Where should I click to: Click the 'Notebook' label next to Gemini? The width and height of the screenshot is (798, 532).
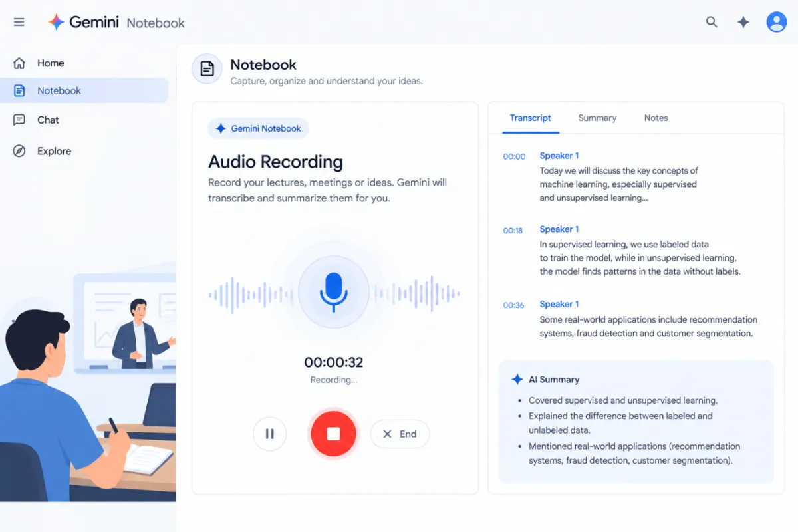pyautogui.click(x=156, y=23)
